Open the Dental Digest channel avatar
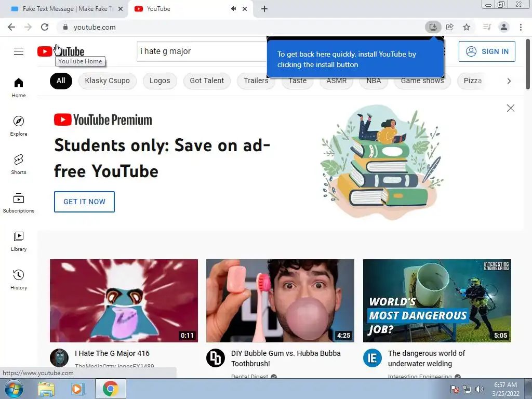532x399 pixels. (216, 358)
